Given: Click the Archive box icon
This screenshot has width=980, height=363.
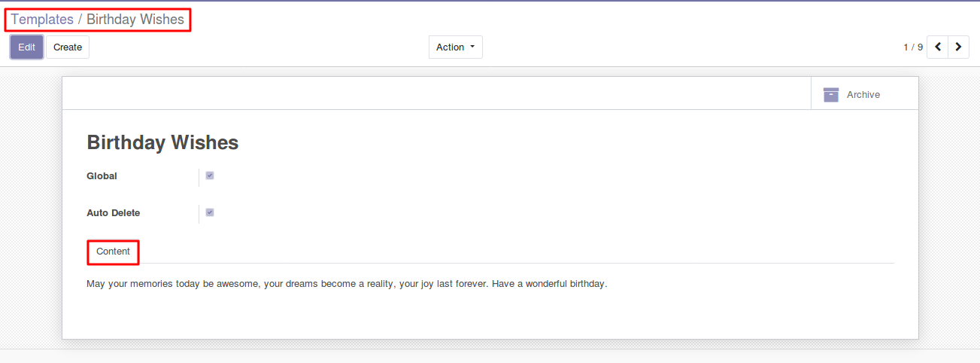Looking at the screenshot, I should click(830, 94).
